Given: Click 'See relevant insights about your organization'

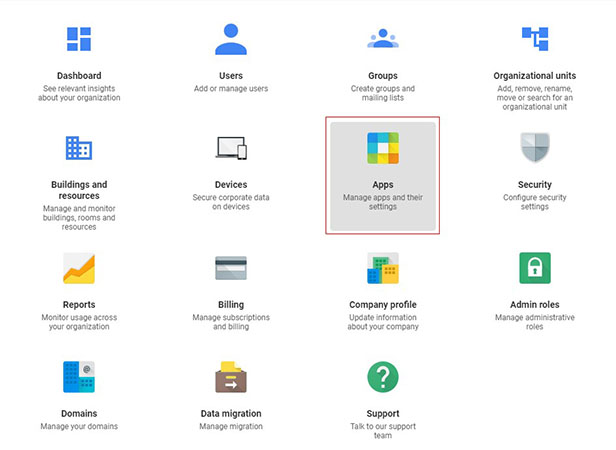Looking at the screenshot, I should 79,93.
